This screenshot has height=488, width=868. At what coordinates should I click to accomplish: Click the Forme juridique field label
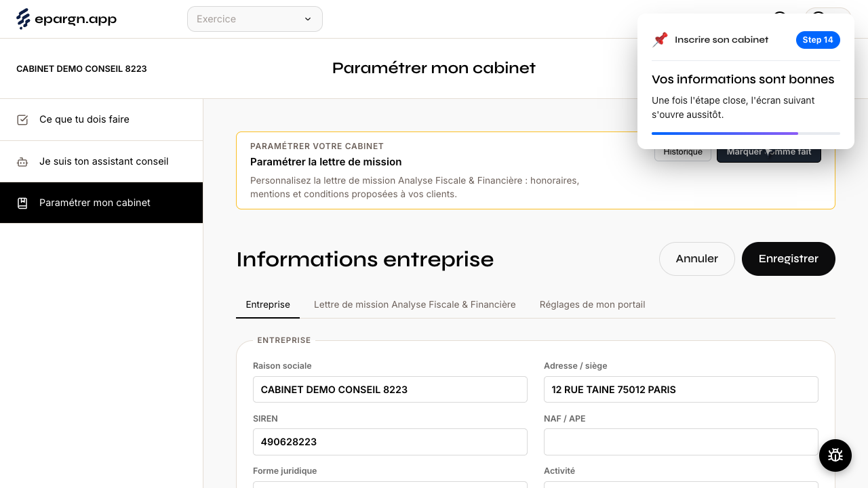point(285,471)
